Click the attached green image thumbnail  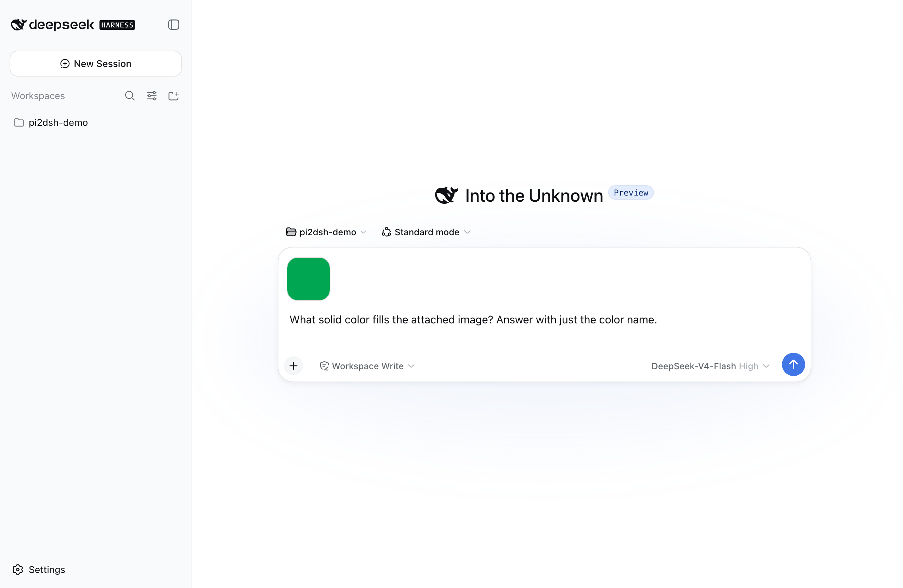(x=308, y=279)
